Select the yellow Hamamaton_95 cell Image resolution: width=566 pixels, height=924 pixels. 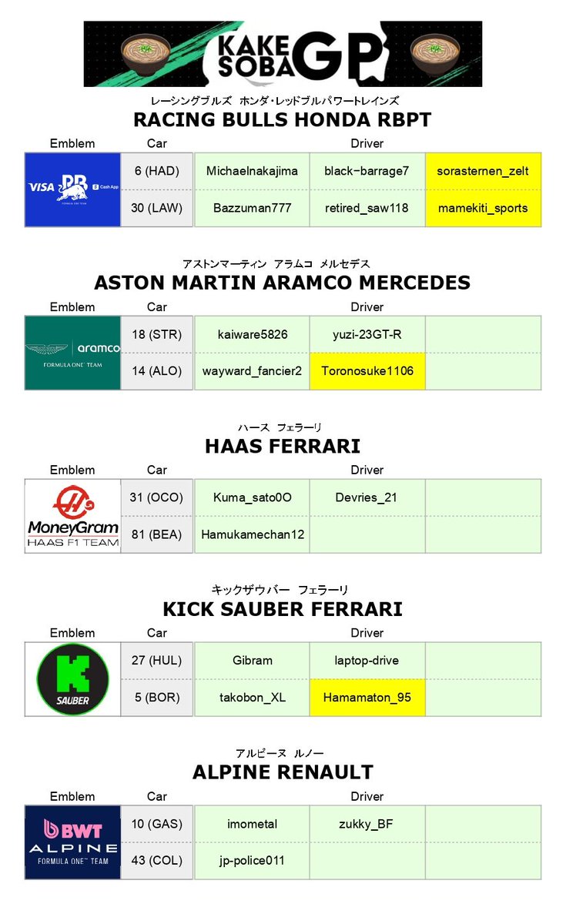pos(367,698)
